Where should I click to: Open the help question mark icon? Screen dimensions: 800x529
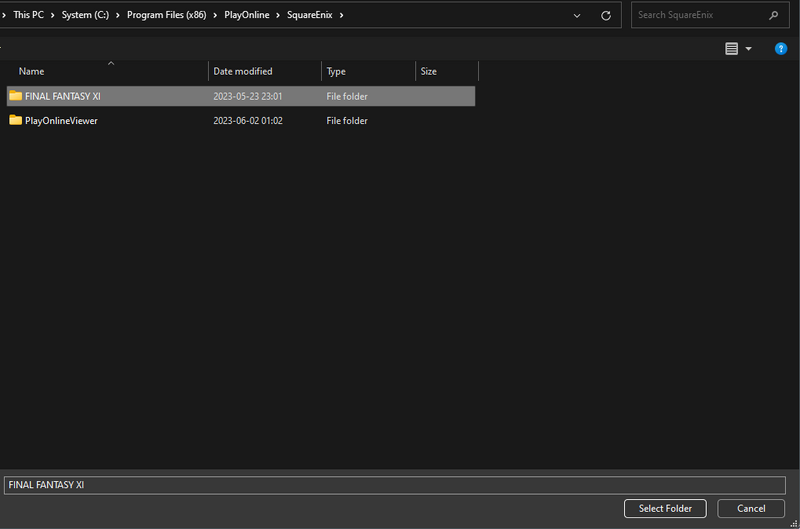781,49
